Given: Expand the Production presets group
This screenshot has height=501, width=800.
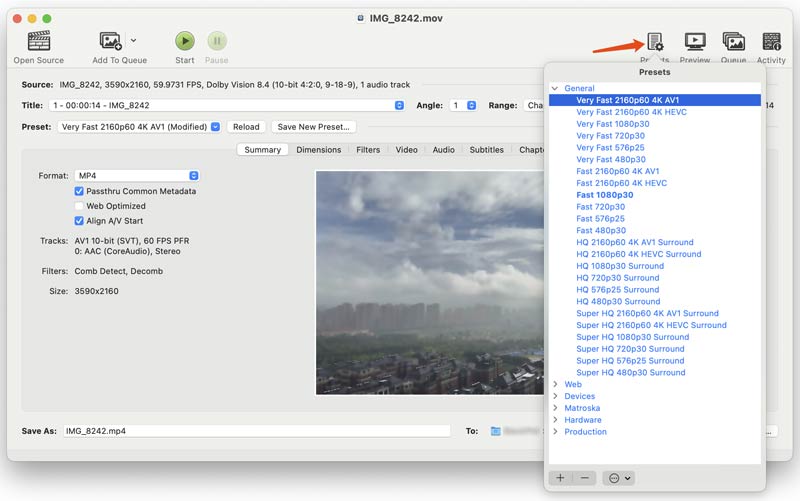Looking at the screenshot, I should click(x=555, y=432).
